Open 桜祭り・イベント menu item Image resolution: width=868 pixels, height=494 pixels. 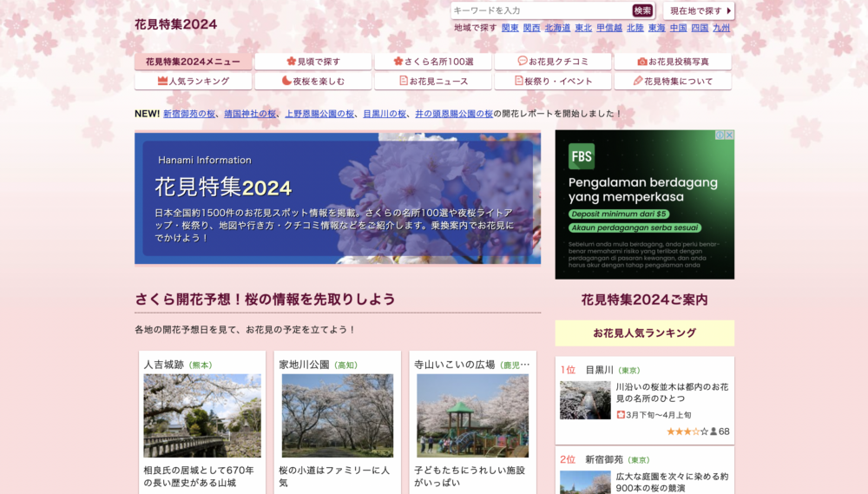(x=553, y=81)
